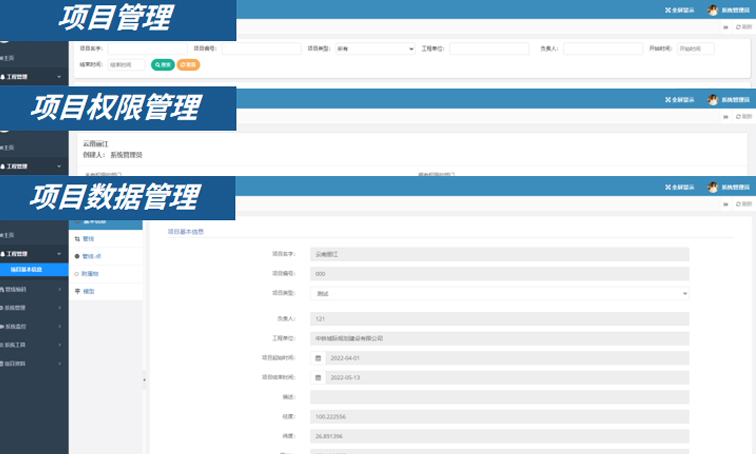Viewport: 756px width, 454px height.
Task: Click the 纬度 field showing 26.891396
Action: 500,436
